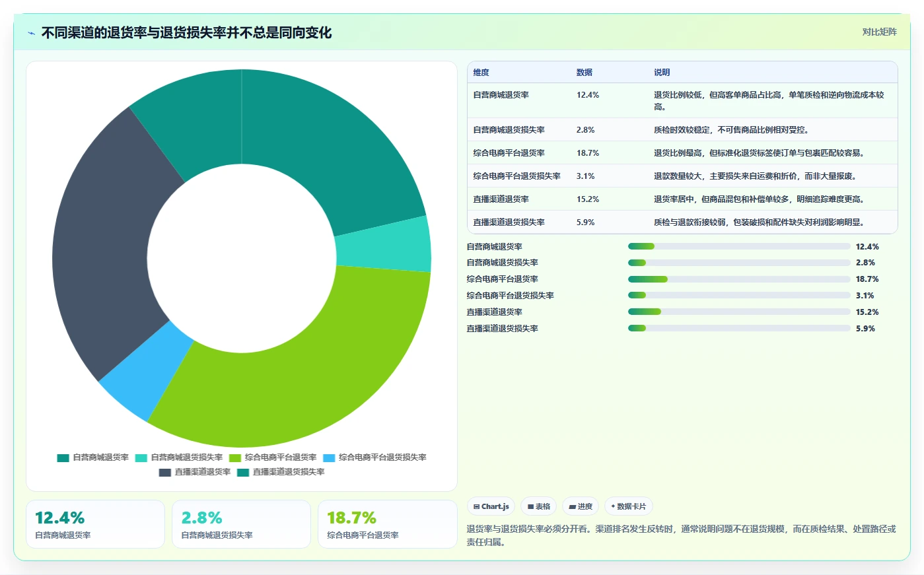The image size is (924, 575).
Task: Click the 18.7% value in the table
Action: (x=588, y=153)
